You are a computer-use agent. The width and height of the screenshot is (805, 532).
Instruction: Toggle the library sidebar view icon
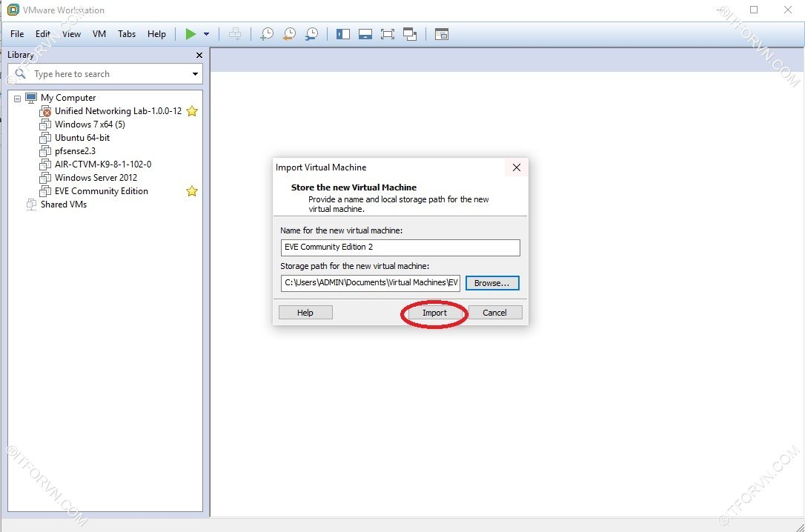click(x=342, y=34)
